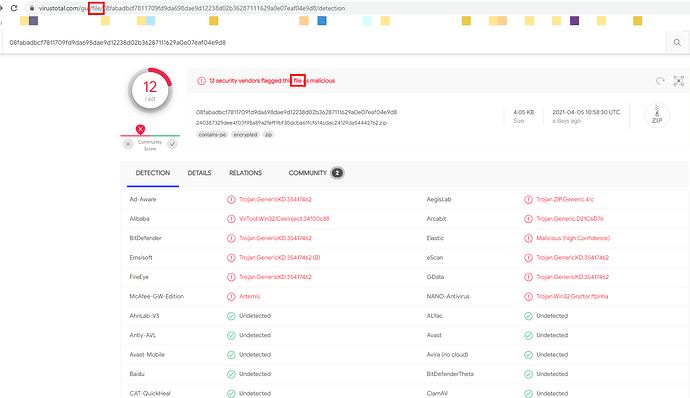Viewport: 690px width, 398px height.
Task: Click the search magnifier icon
Action: [x=677, y=42]
